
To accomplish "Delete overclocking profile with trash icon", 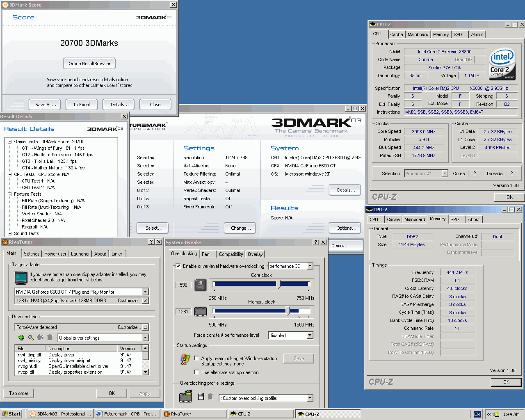I will pos(210,397).
